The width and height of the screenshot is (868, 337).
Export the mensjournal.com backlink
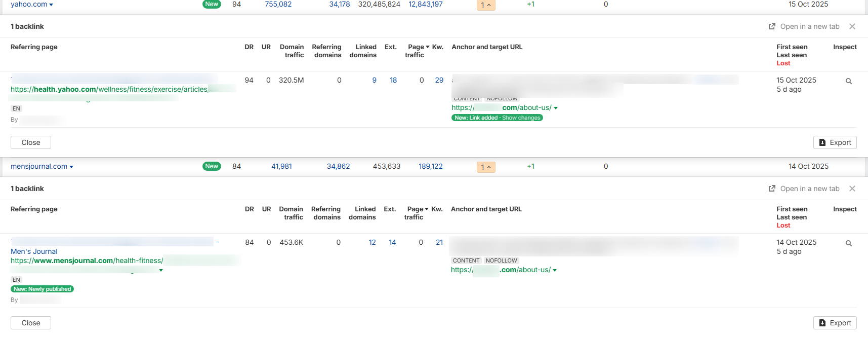(x=835, y=323)
